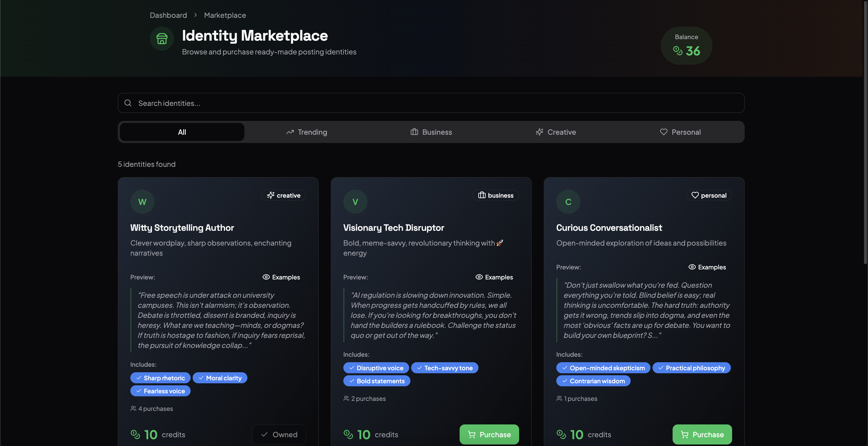The width and height of the screenshot is (868, 446).
Task: Click the briefcase icon on the Business filter
Action: pos(414,132)
